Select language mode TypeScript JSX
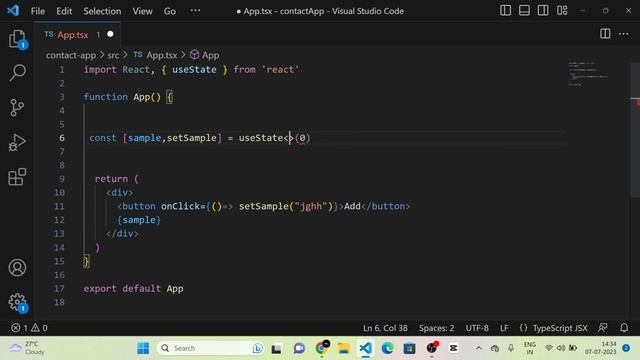 560,328
